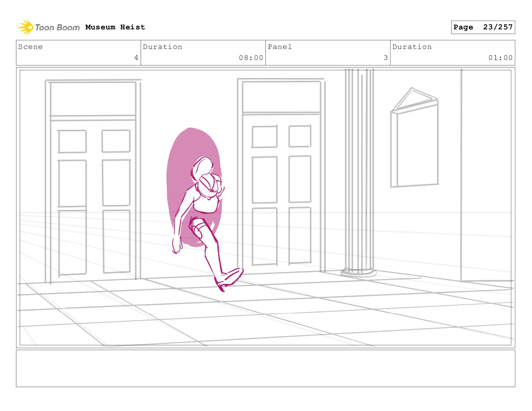This screenshot has height=411, width=532.
Task: Click the panel duration value '01:00'
Action: [500, 58]
